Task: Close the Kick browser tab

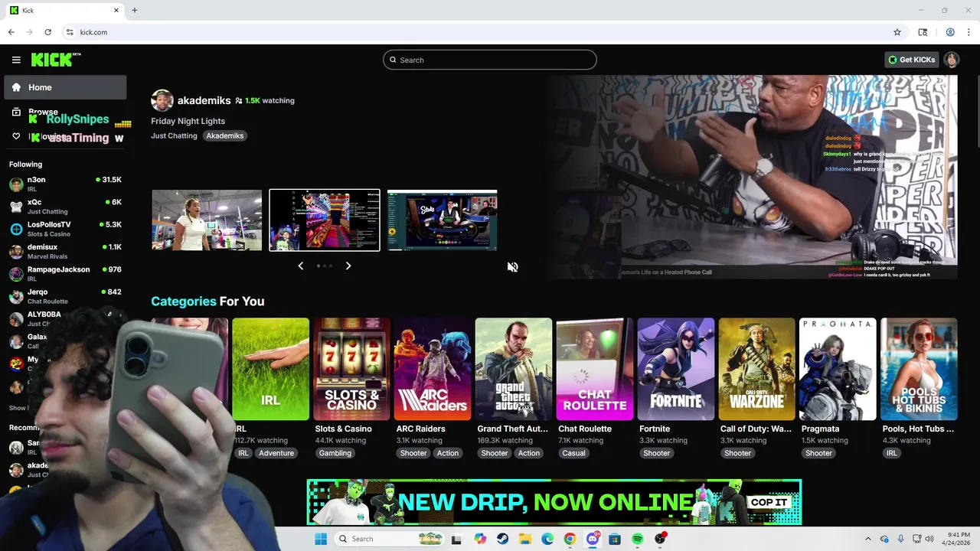Action: click(x=116, y=10)
